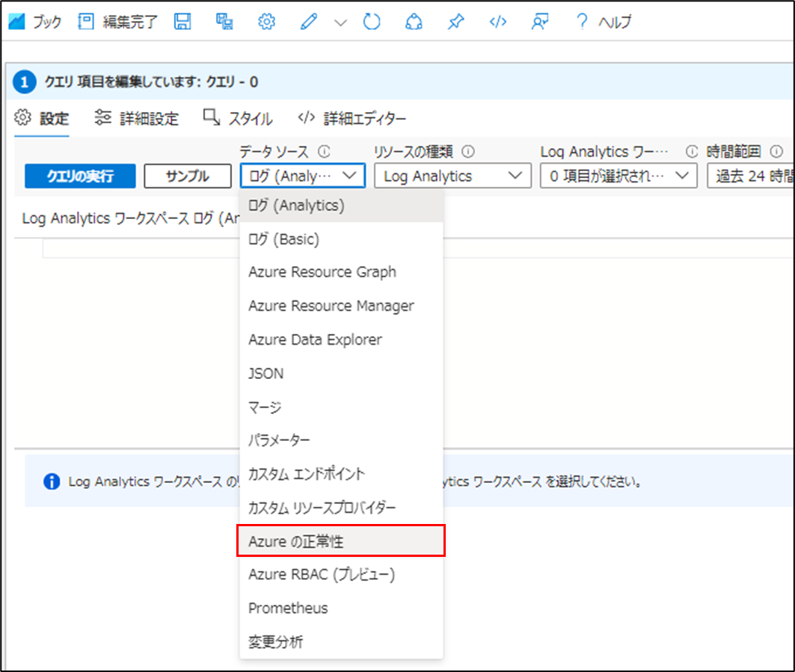The image size is (795, 672).
Task: Click the save-as copy icon
Action: pos(224,22)
